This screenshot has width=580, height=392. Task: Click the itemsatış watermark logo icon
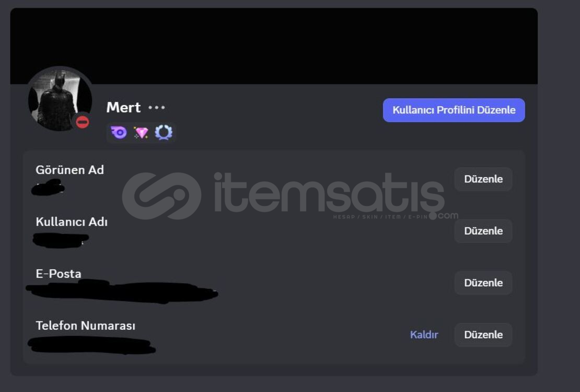(x=161, y=195)
